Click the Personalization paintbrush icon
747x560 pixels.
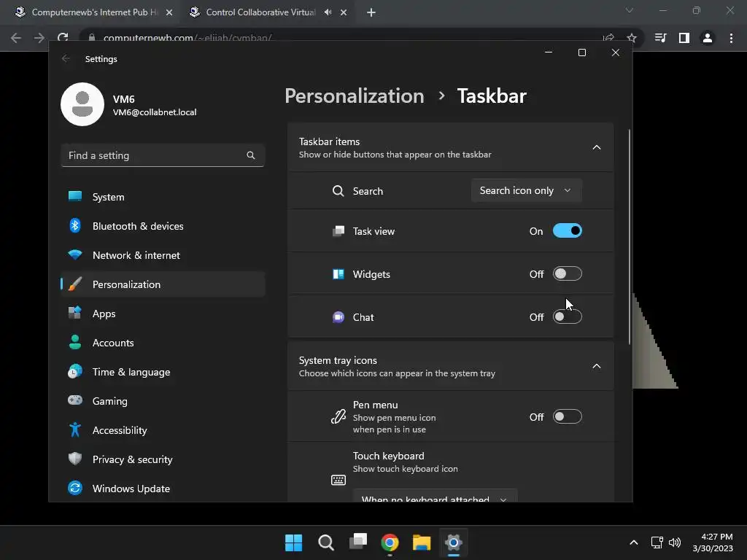[75, 284]
